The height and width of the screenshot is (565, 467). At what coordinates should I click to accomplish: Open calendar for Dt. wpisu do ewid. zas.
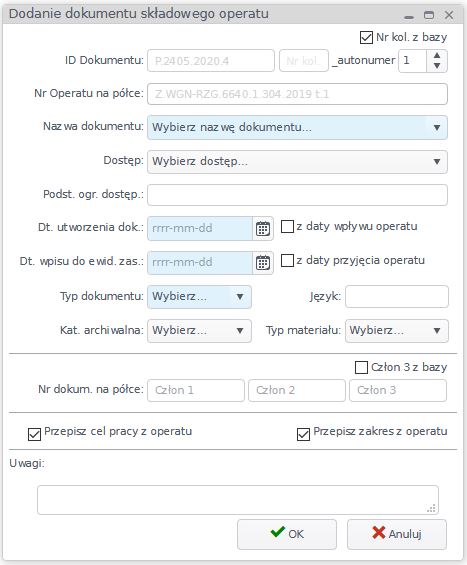(263, 262)
